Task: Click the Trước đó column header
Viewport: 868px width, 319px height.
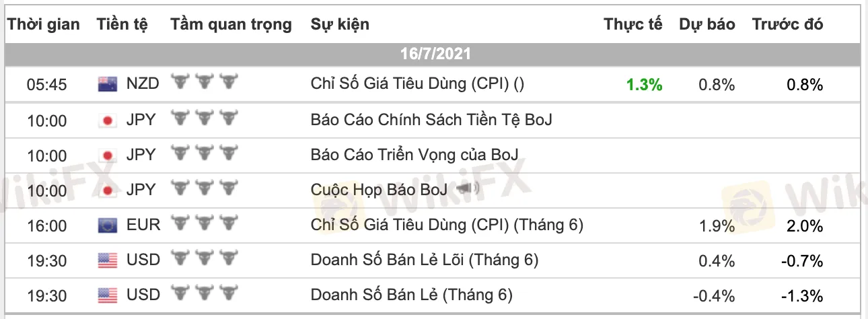Action: 787,25
